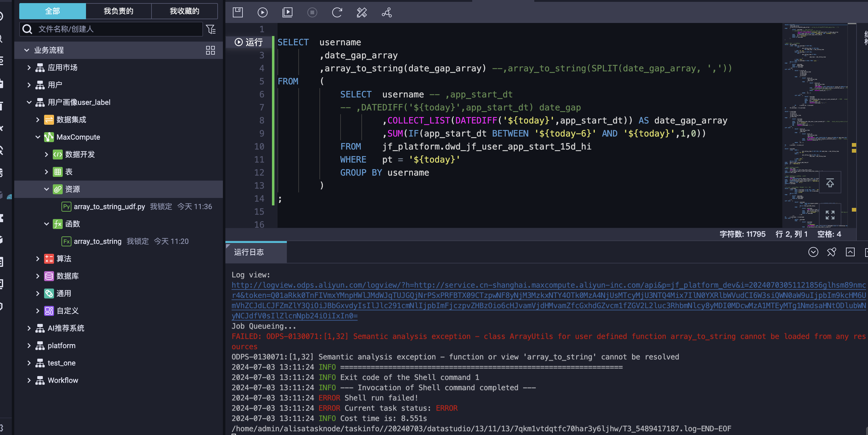
Task: Stop the running task button
Action: [312, 12]
